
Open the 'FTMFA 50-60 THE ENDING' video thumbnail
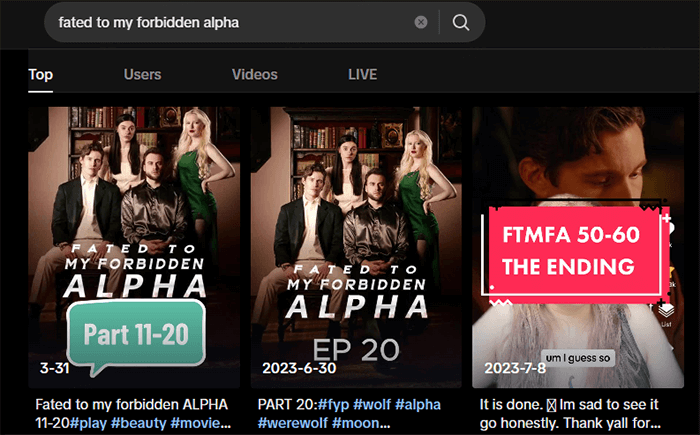[578, 247]
